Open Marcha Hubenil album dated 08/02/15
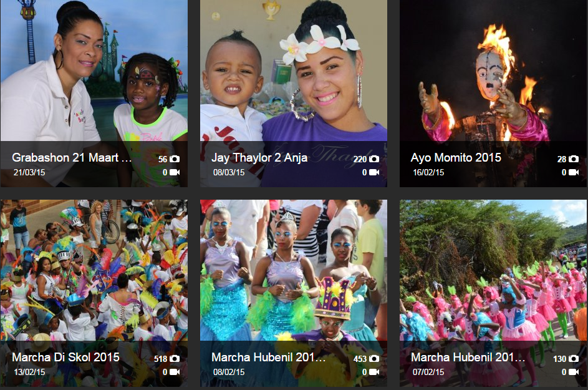588x390 pixels. point(268,358)
